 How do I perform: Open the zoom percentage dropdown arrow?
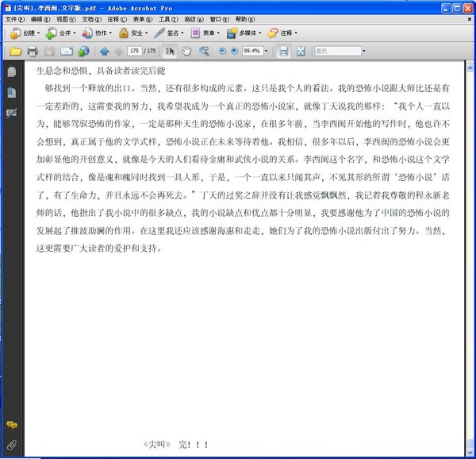point(267,51)
